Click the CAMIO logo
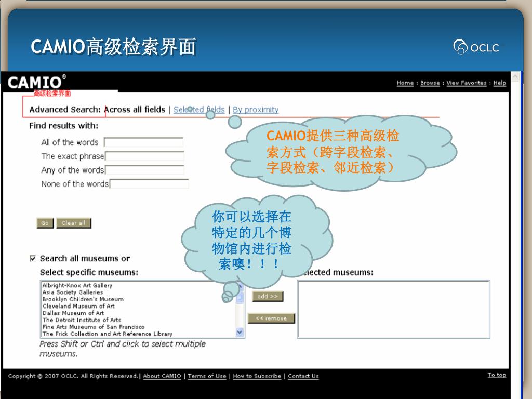Screen dimensions: 532x399 [x=37, y=82]
